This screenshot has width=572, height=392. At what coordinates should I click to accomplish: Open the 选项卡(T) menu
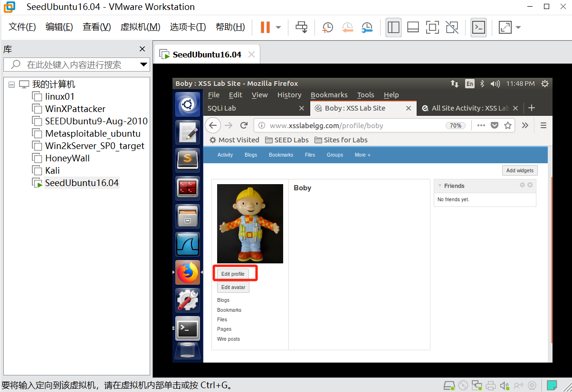tap(188, 27)
